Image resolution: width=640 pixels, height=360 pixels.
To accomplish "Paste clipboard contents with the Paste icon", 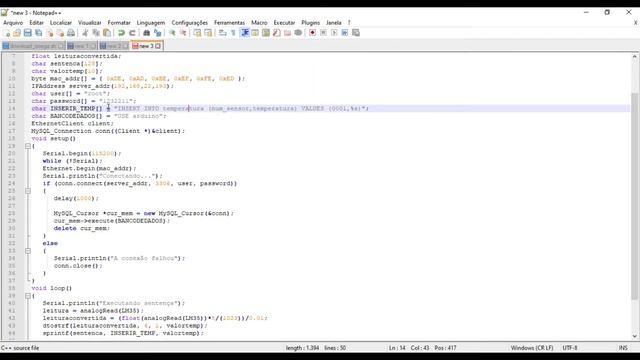I will [107, 33].
